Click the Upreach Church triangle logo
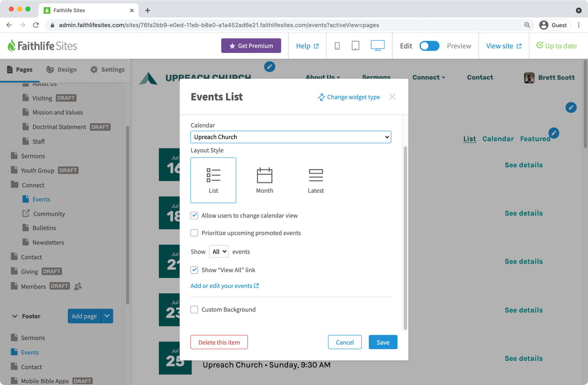Image resolution: width=588 pixels, height=385 pixels. tap(148, 78)
